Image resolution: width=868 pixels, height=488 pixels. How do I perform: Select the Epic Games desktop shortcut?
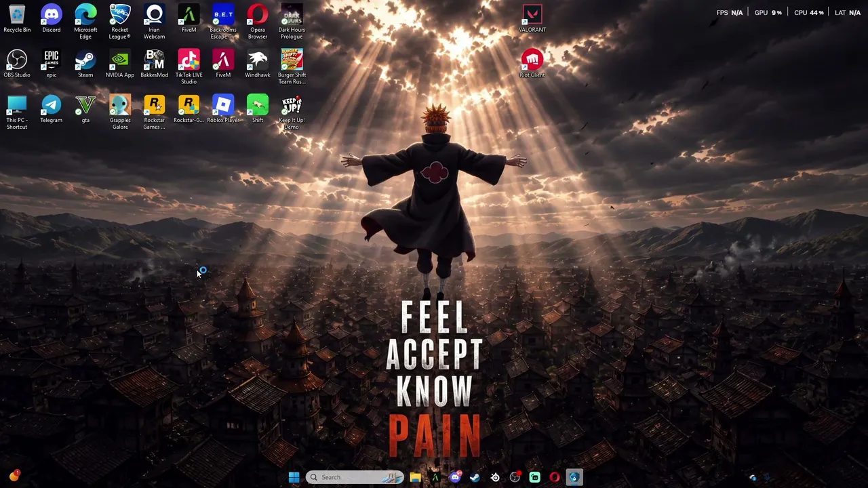click(x=51, y=64)
